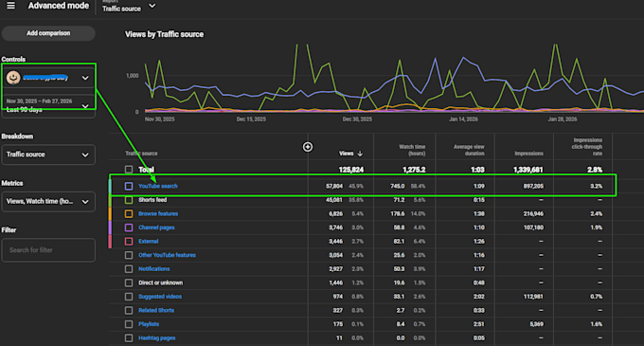Open the Last 90 days date range dropdown
Image resolution: width=644 pixels, height=346 pixels.
pyautogui.click(x=48, y=105)
